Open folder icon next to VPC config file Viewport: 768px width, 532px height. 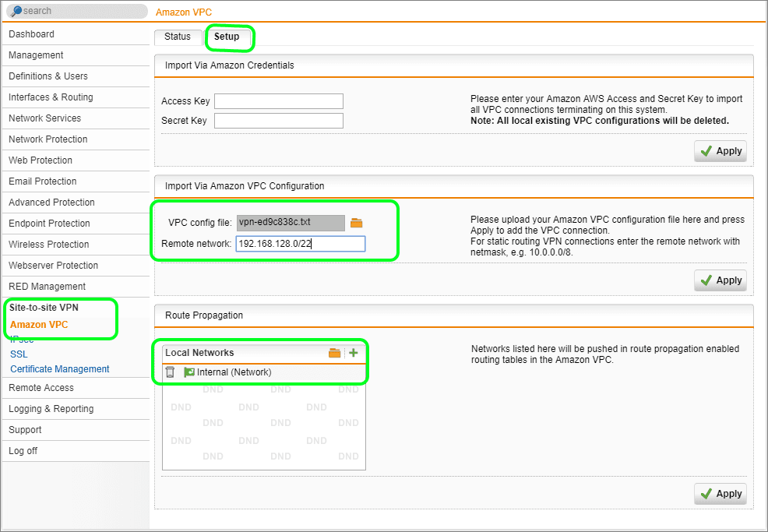point(356,223)
